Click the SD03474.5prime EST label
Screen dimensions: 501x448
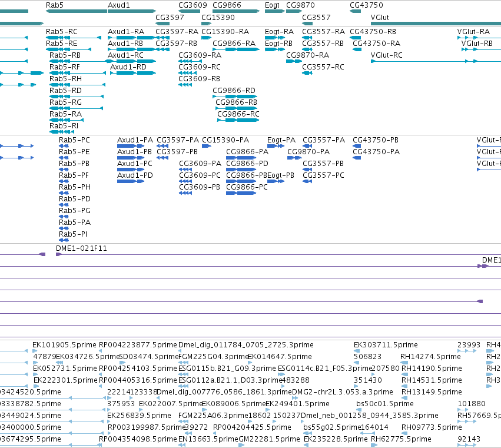(148, 357)
